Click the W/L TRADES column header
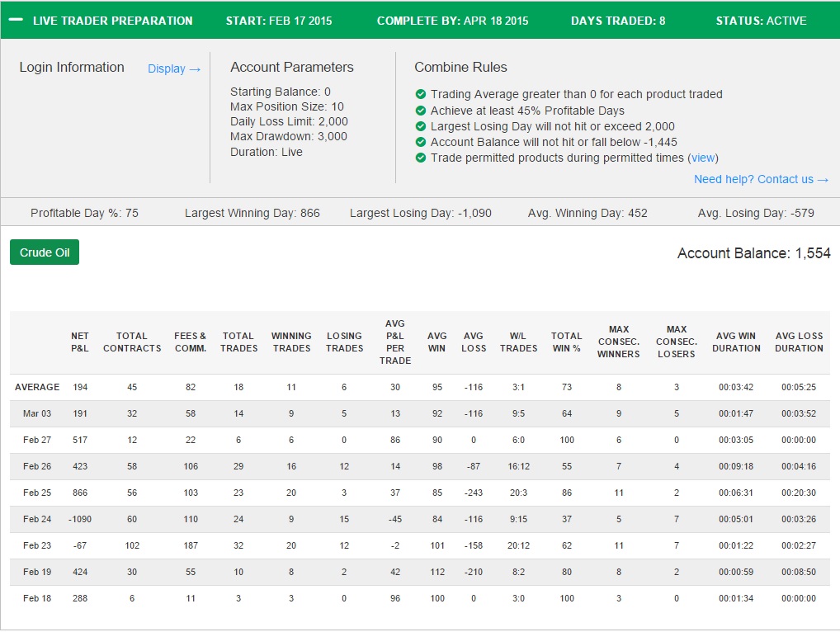This screenshot has height=632, width=840. (x=518, y=342)
